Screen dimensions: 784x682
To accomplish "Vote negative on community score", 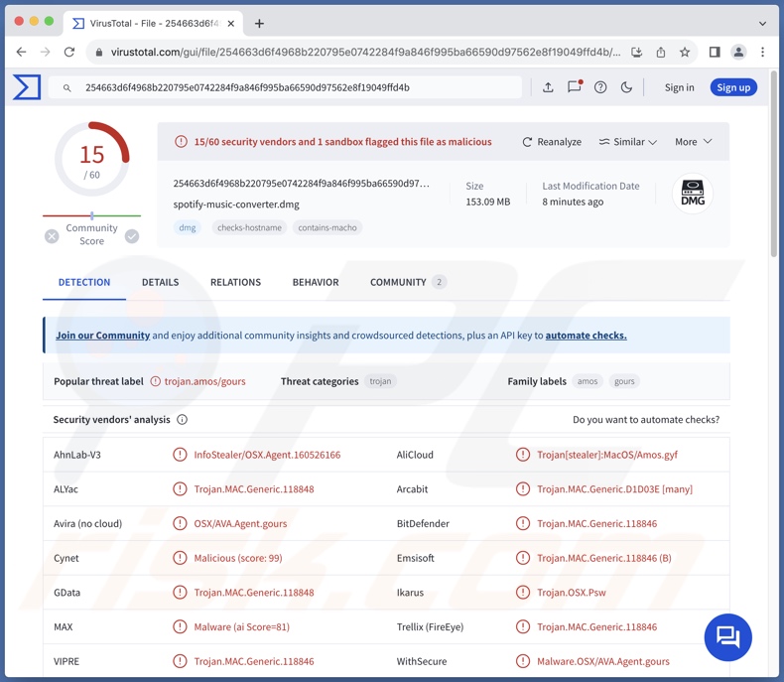I will click(x=52, y=236).
